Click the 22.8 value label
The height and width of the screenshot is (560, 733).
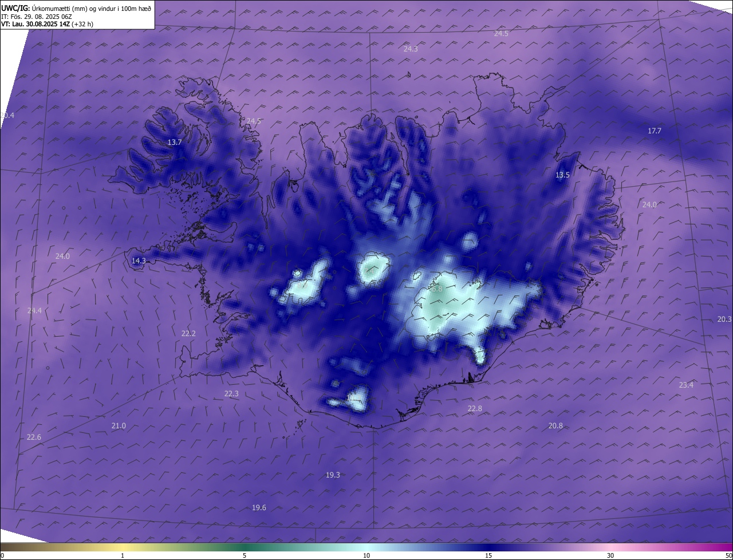click(475, 409)
